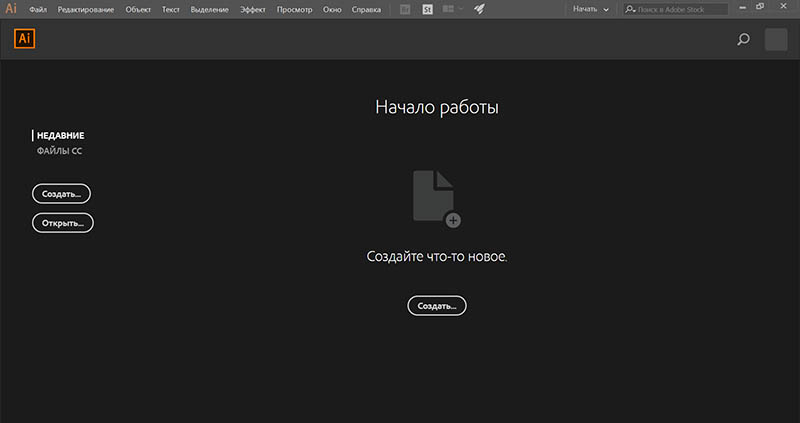The image size is (800, 423).
Task: Select the НЕДАВНИЕ tab in sidebar
Action: pos(60,135)
